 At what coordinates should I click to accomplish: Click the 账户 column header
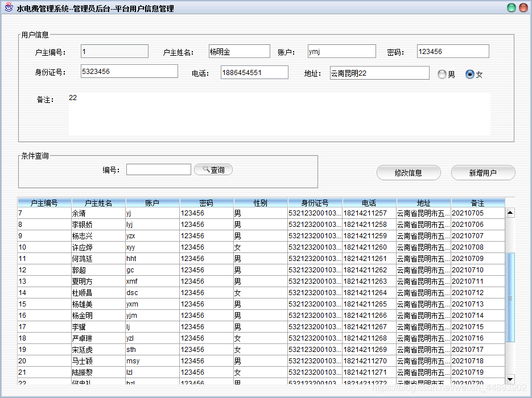click(x=152, y=203)
